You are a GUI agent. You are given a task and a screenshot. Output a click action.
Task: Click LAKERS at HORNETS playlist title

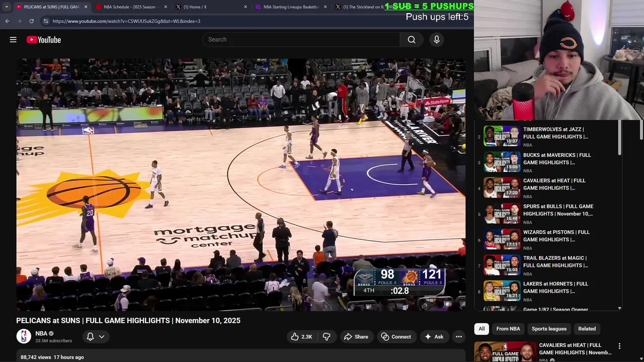tap(555, 288)
